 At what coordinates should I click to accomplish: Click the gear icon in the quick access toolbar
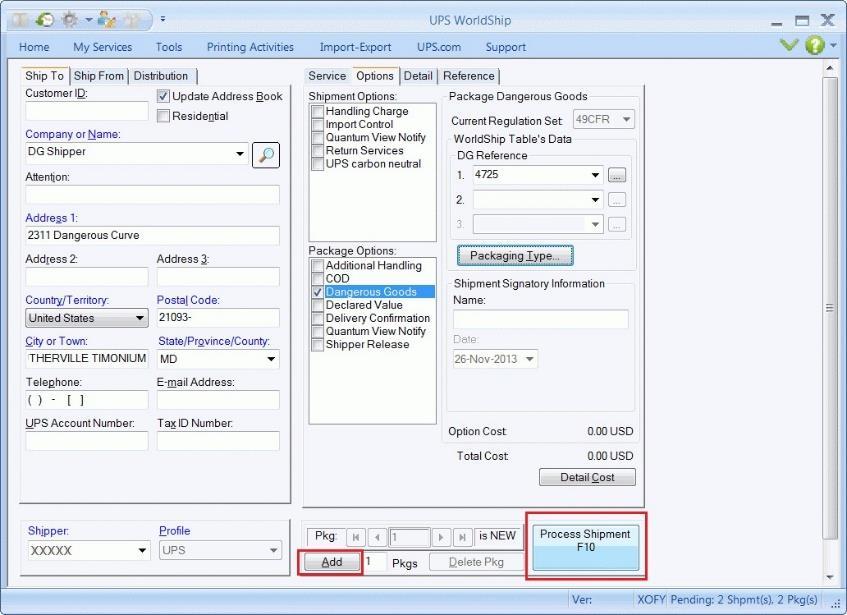click(70, 20)
